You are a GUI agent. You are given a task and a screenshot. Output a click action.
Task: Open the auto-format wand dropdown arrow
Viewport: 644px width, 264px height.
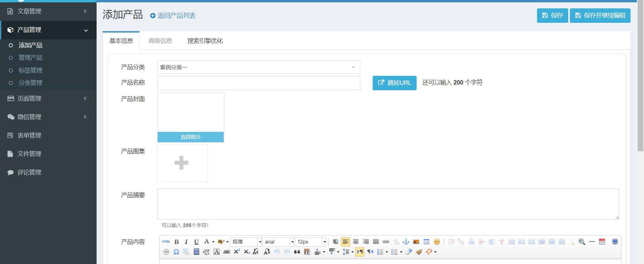[435, 252]
